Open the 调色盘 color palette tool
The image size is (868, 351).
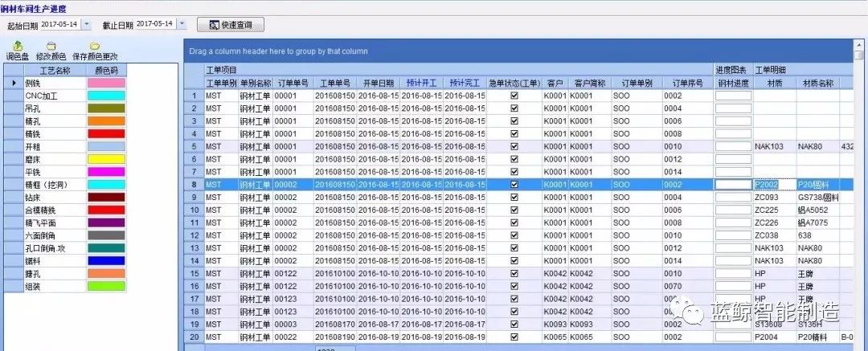[x=18, y=47]
